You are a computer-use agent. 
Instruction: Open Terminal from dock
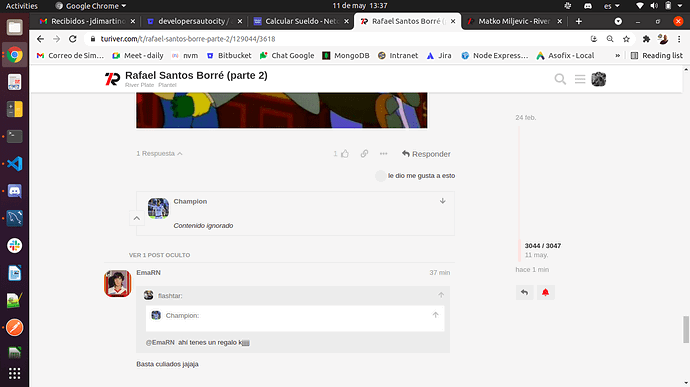click(x=15, y=136)
